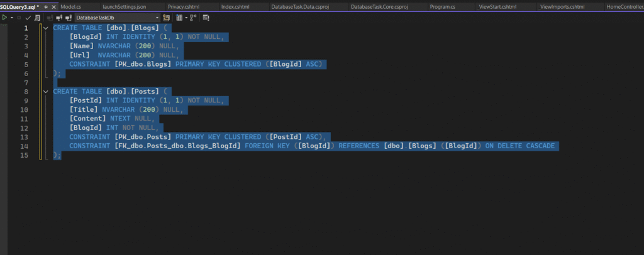644x255 pixels.
Task: Open the dropdown arrow beside Execute
Action: pos(12,18)
